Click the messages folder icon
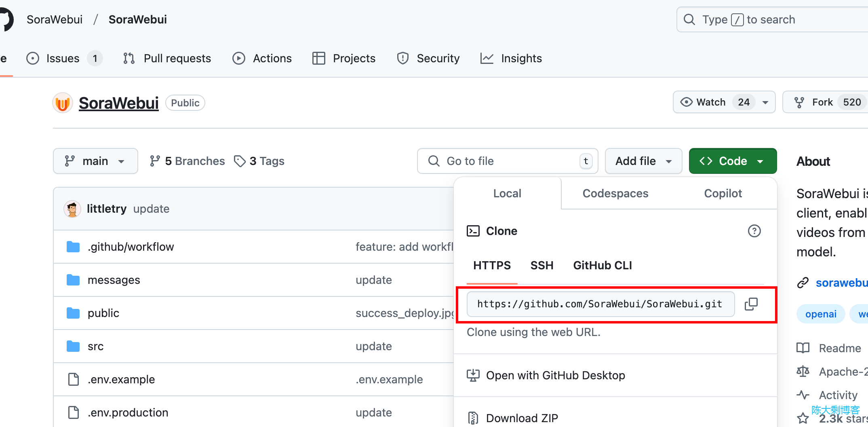Viewport: 868px width, 427px height. click(73, 280)
